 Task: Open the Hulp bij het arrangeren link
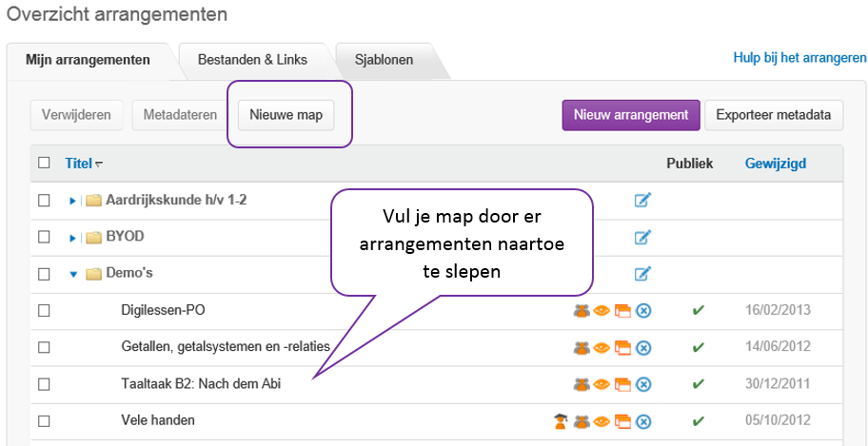(x=799, y=57)
